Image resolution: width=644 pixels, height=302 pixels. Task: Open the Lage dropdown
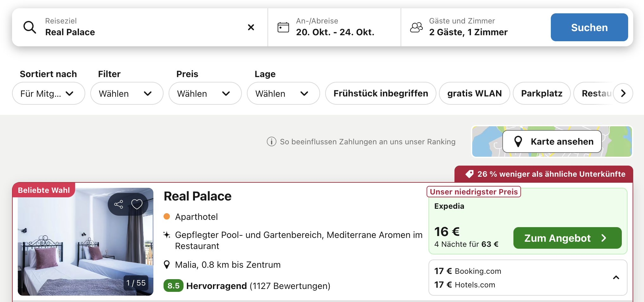click(283, 93)
